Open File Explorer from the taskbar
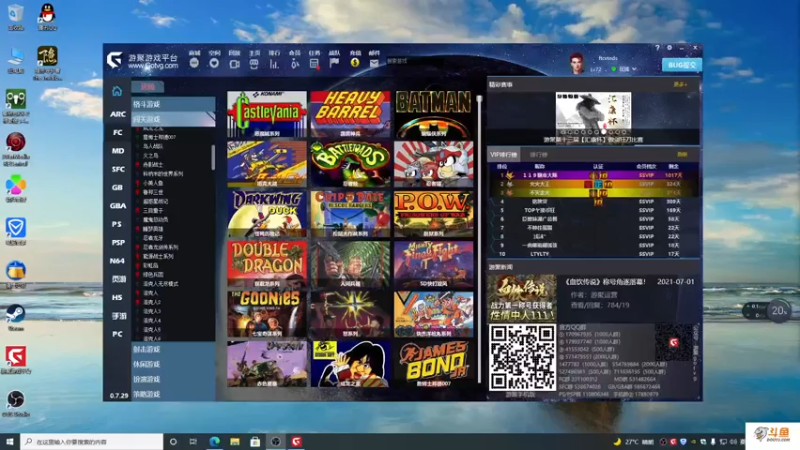Viewport: 800px width, 450px height. [235, 441]
